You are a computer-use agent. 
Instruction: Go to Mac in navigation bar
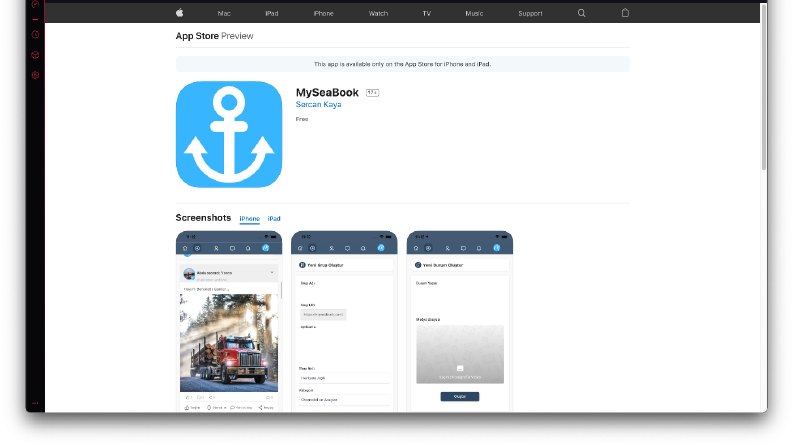224,14
